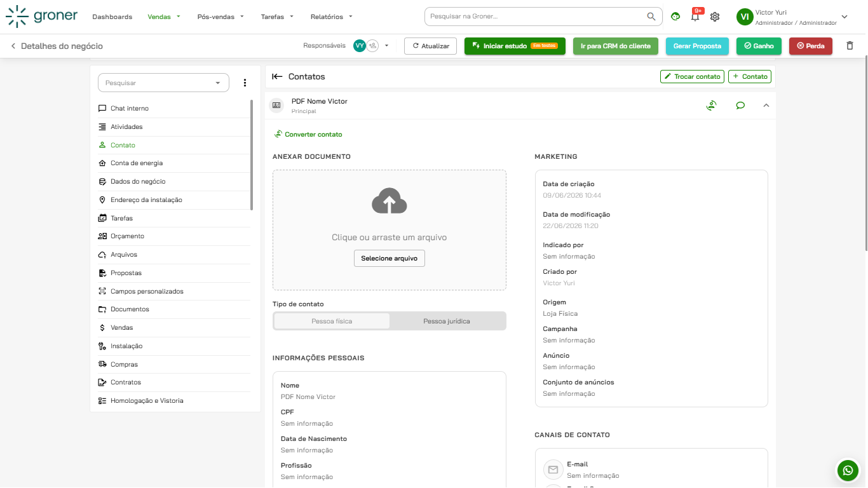Click the Atualizar button
This screenshot has height=488, width=868.
tap(430, 46)
